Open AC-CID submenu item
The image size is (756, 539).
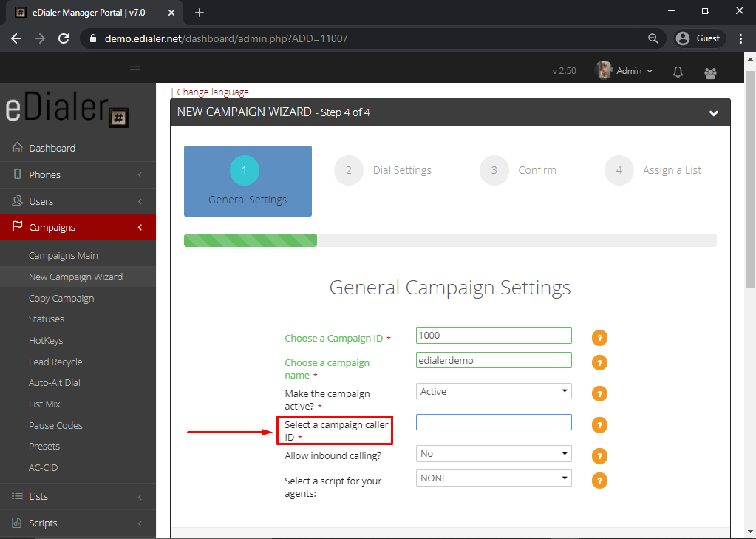coord(43,467)
